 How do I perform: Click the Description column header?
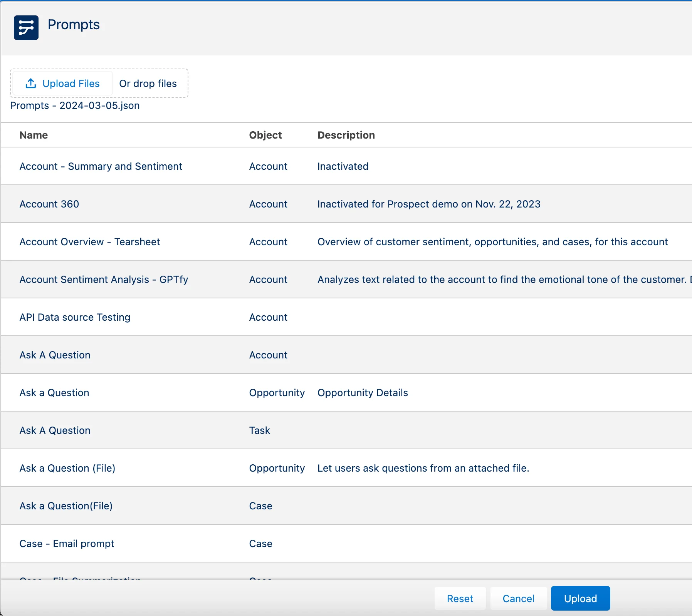coord(346,135)
